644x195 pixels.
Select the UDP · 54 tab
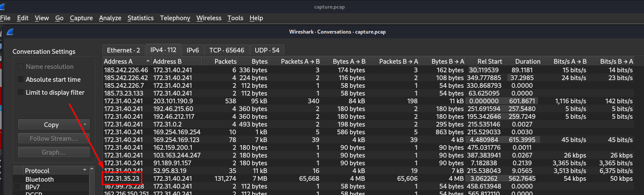point(267,50)
